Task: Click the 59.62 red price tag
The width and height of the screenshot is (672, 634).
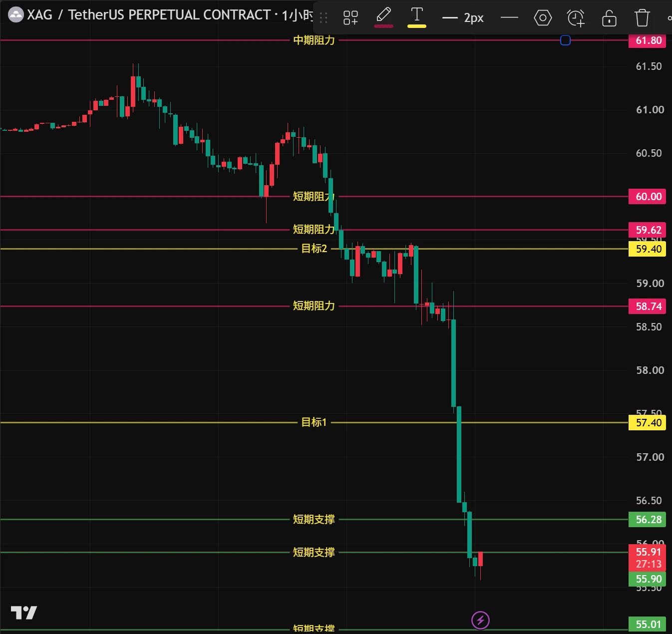Action: (647, 230)
